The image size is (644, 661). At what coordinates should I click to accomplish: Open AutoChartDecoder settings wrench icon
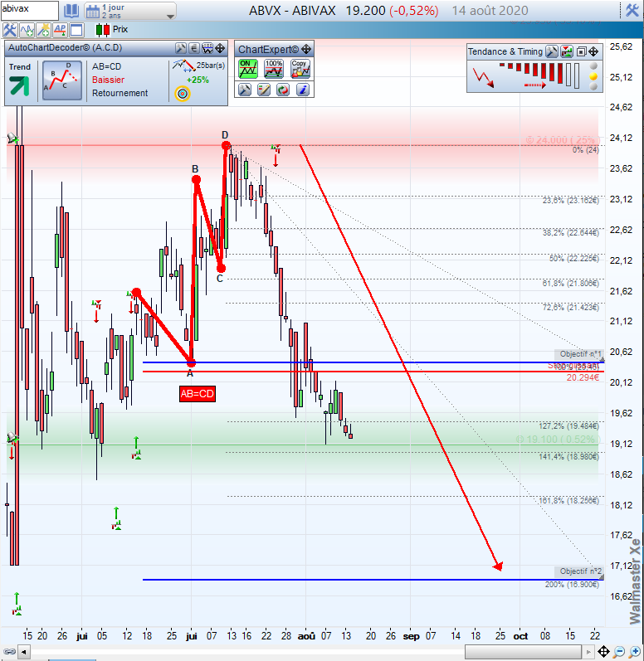click(181, 48)
